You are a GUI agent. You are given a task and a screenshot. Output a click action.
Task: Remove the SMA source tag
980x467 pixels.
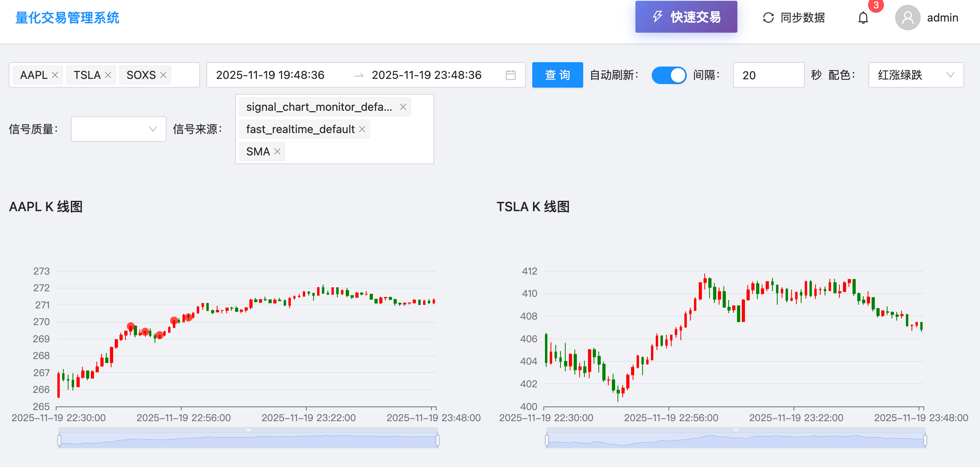point(277,151)
